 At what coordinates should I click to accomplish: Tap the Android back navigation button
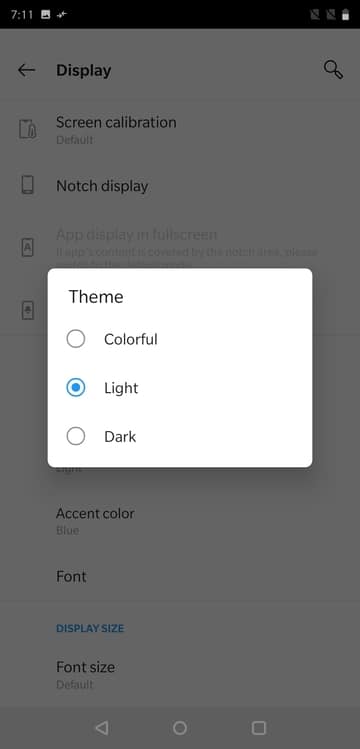(101, 728)
